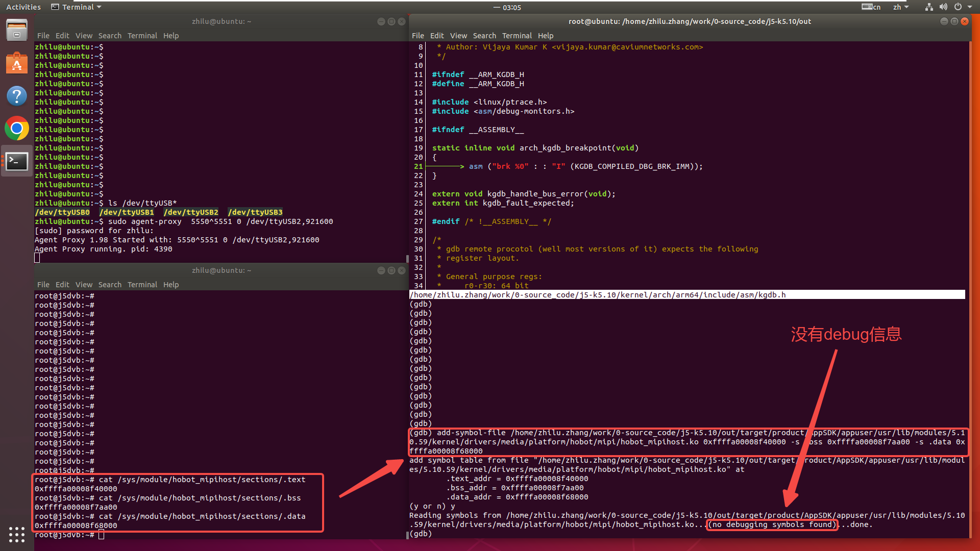Minimize the bottom-left j5dvb terminal window
The image size is (980, 551).
tap(381, 270)
